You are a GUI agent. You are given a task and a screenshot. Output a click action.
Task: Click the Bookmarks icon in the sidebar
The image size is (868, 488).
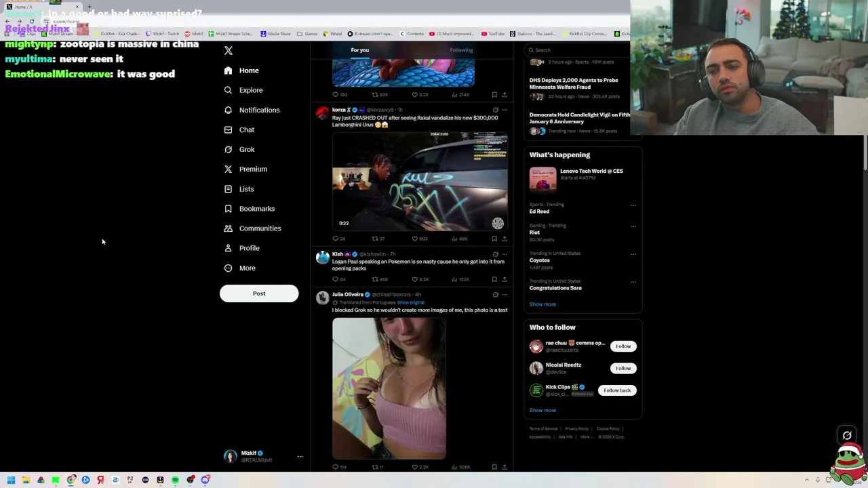pos(228,209)
